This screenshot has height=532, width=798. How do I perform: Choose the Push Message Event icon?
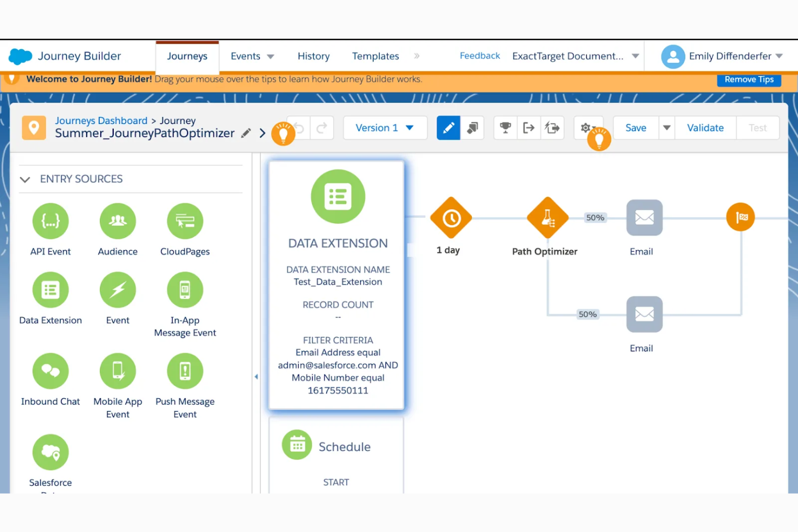tap(185, 371)
